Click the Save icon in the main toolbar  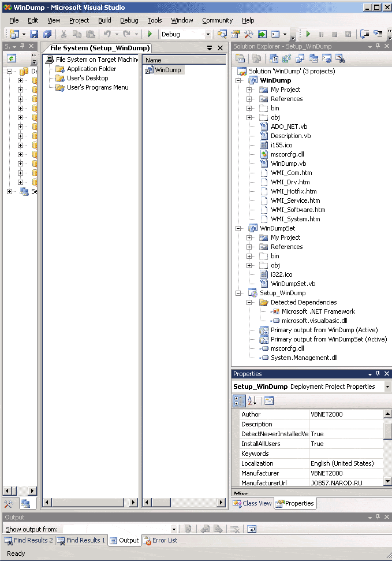point(34,34)
